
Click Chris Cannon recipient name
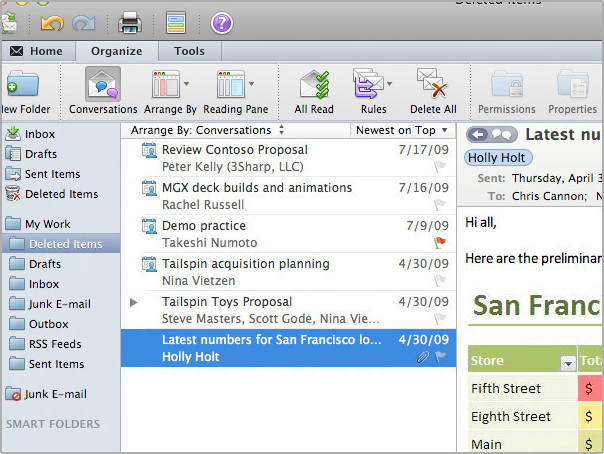click(x=549, y=196)
